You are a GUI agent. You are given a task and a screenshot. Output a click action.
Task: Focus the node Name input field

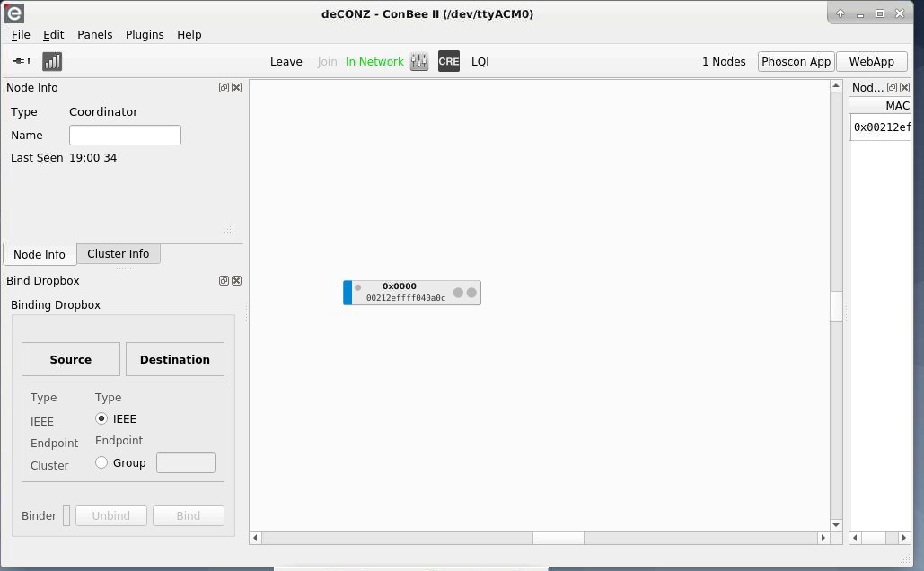click(125, 135)
